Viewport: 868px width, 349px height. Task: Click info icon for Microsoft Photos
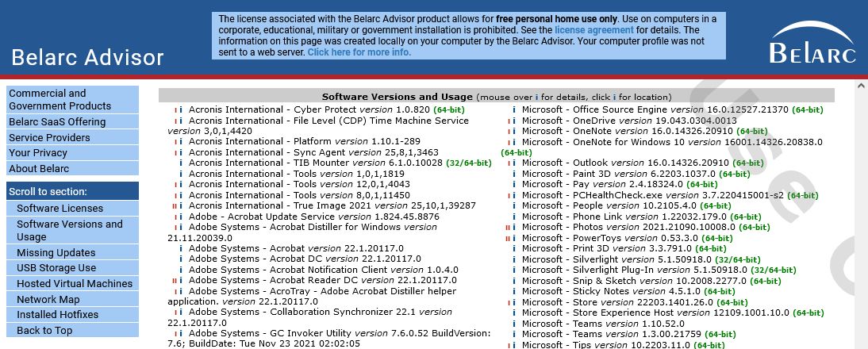click(513, 228)
